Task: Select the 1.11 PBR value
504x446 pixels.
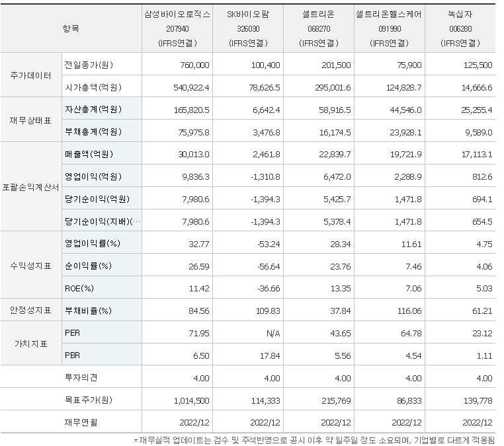Action: pyautogui.click(x=484, y=356)
